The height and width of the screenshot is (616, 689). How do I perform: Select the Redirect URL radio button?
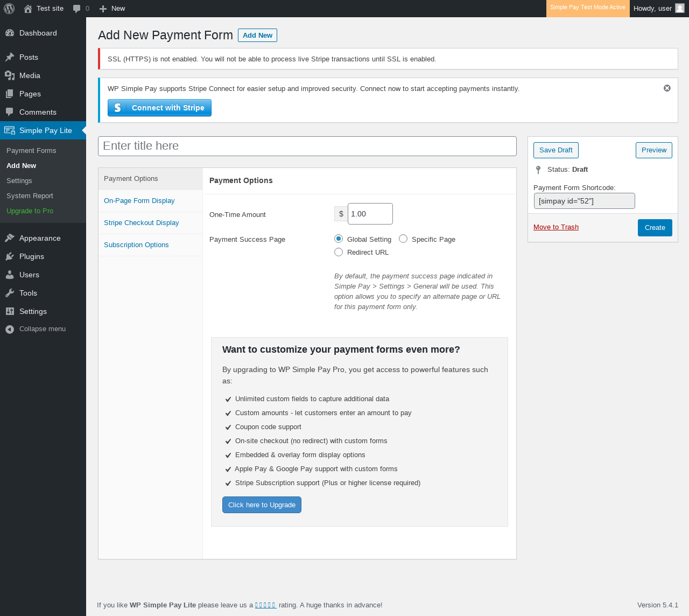pyautogui.click(x=339, y=252)
